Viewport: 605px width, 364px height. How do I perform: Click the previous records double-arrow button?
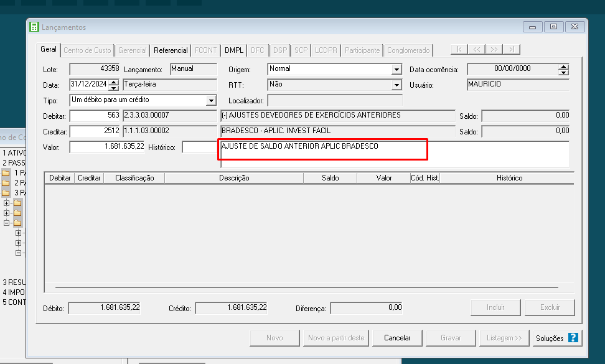[477, 50]
